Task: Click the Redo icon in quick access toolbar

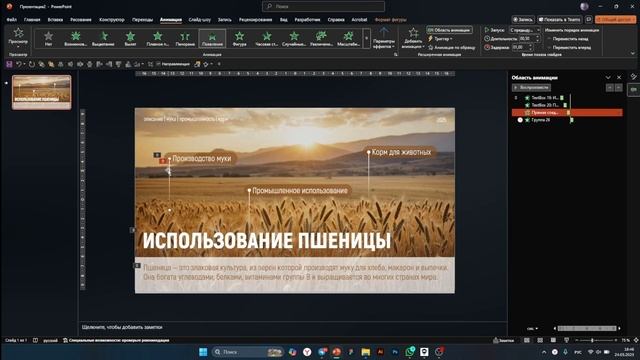Action: [x=31, y=64]
